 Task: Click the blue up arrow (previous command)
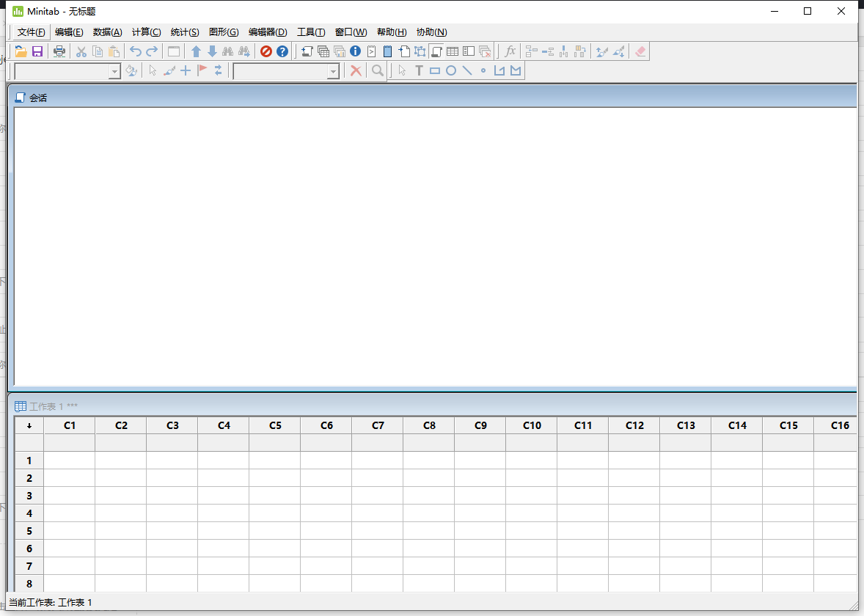(x=196, y=51)
